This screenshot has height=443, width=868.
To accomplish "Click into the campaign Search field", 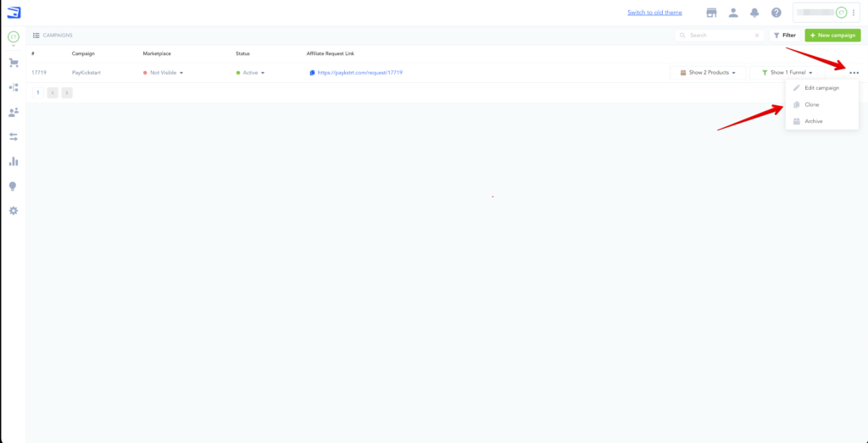I will 721,36.
